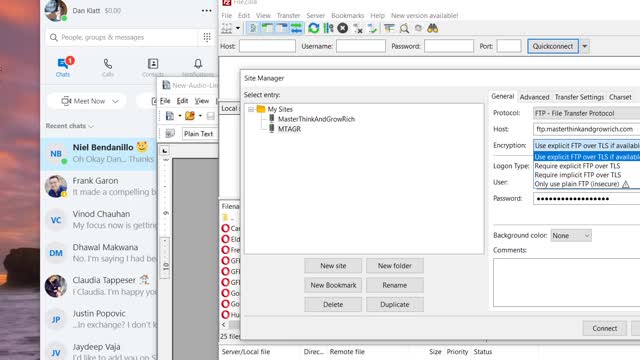The width and height of the screenshot is (640, 360).
Task: Switch to the Charset tab
Action: [x=620, y=97]
